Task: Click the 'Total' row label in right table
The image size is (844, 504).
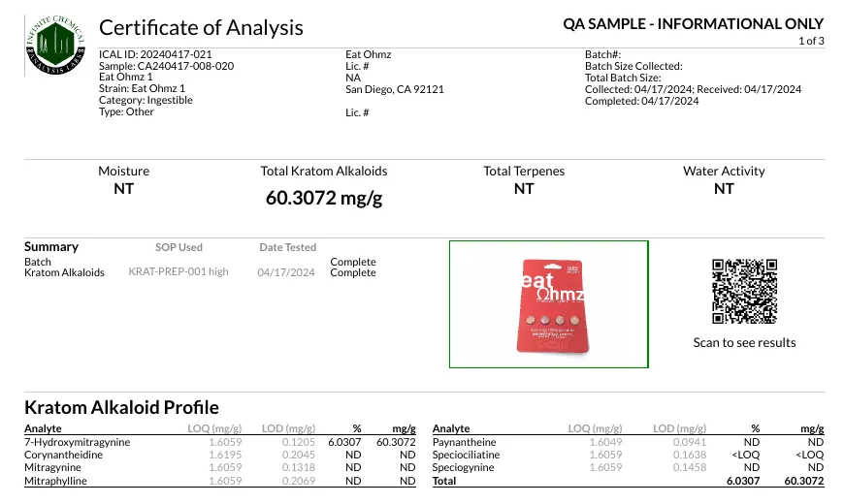Action: (x=444, y=481)
